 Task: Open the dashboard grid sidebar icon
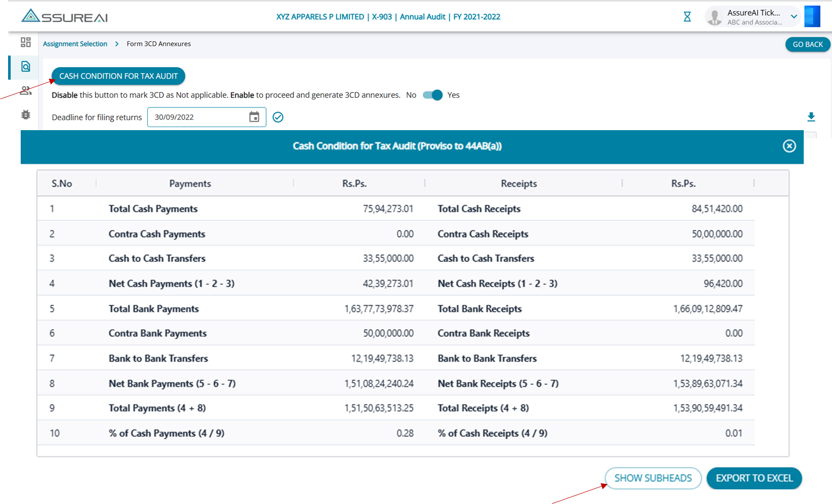(x=26, y=42)
